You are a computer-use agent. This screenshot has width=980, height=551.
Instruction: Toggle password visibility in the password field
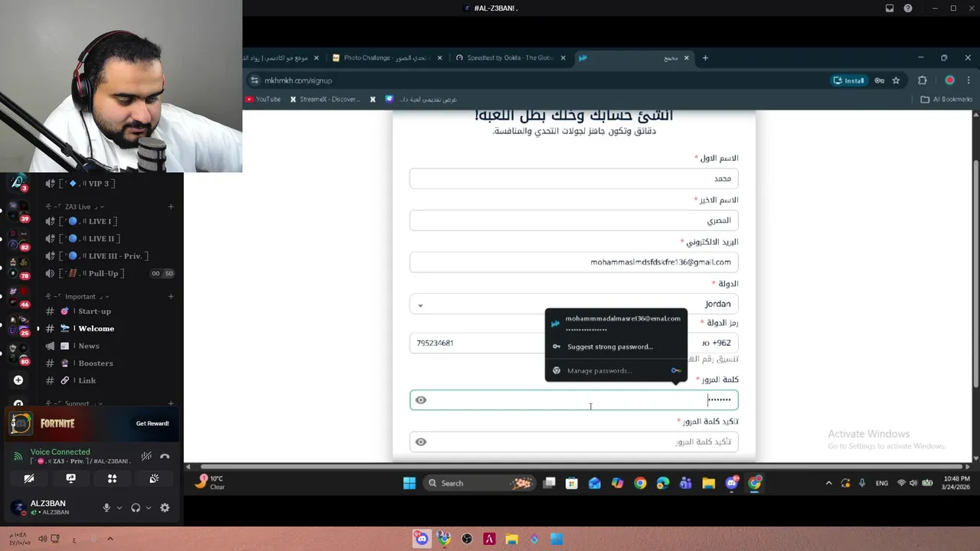[420, 400]
